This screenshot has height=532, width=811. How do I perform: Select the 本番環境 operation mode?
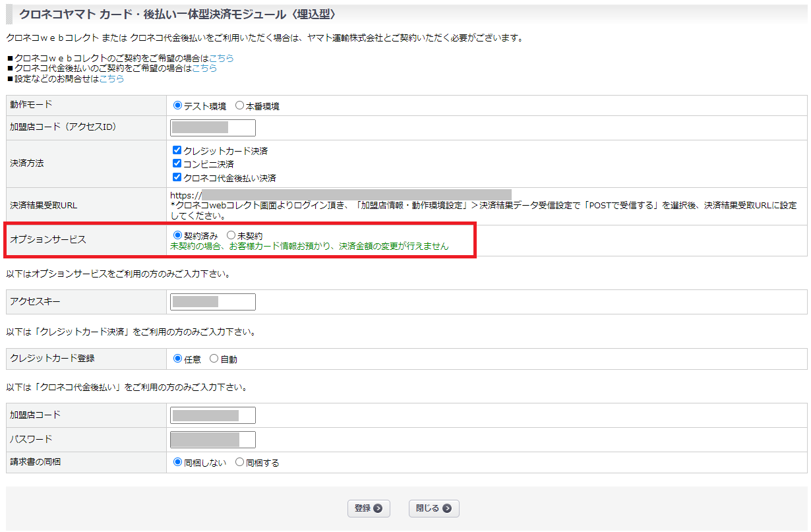tap(239, 105)
